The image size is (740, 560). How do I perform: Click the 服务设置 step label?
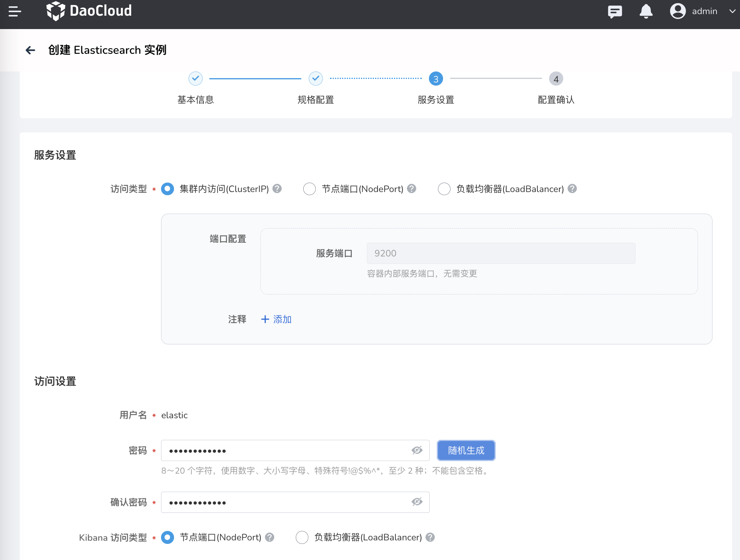click(436, 100)
